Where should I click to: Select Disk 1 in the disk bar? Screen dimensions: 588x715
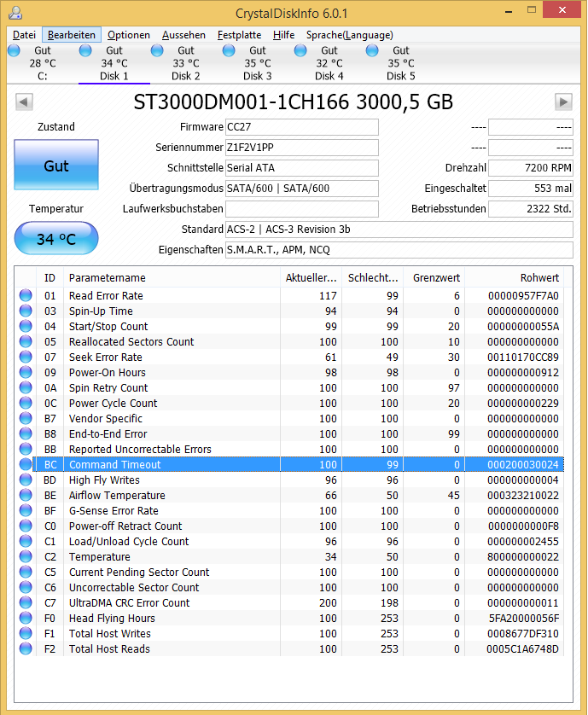coord(114,63)
